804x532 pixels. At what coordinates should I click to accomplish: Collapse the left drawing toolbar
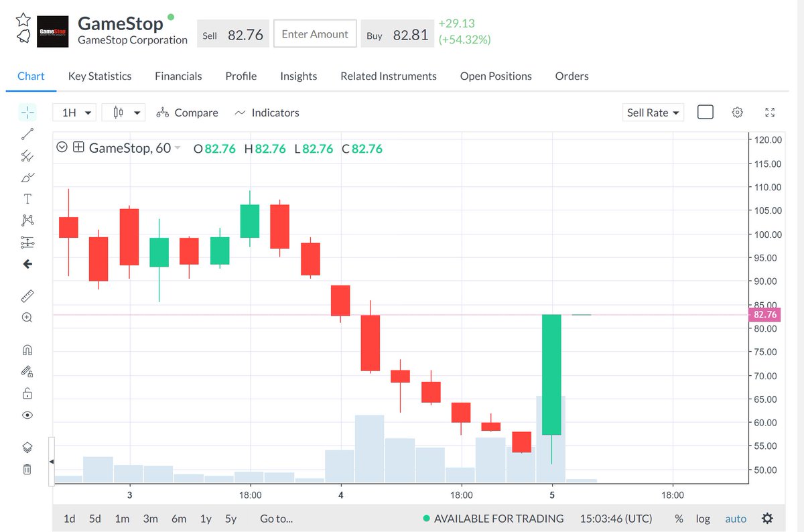[x=51, y=462]
